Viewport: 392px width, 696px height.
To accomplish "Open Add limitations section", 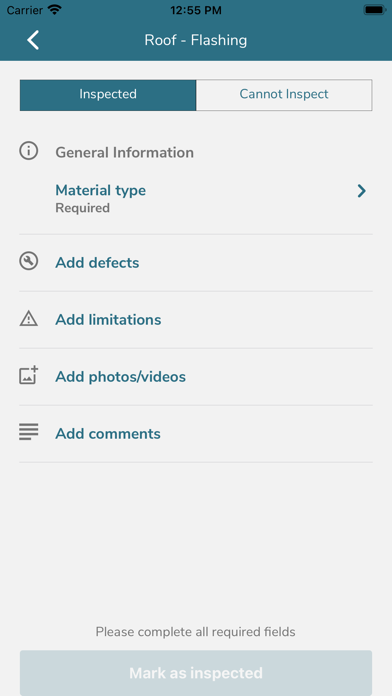I will tap(196, 320).
